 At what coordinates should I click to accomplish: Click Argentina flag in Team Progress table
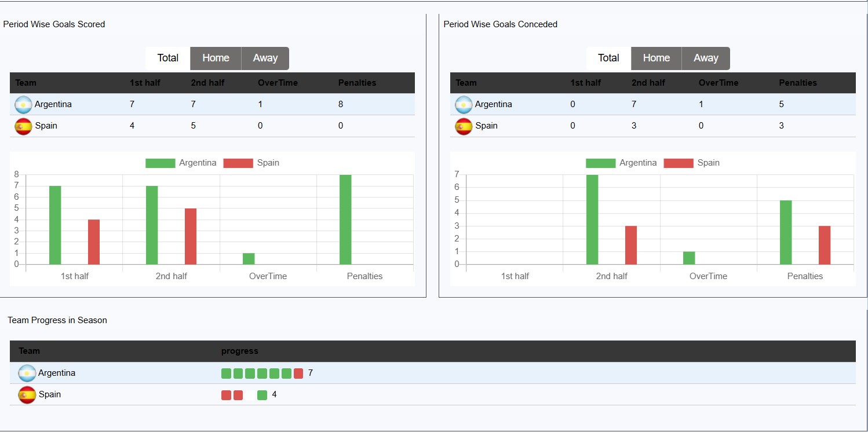(x=27, y=374)
